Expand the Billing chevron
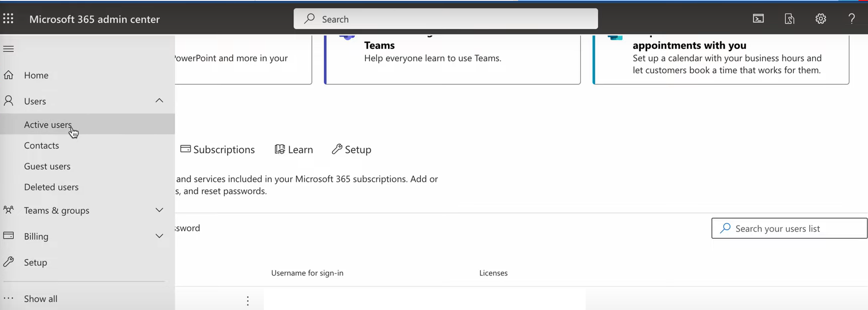The image size is (868, 310). [x=159, y=236]
